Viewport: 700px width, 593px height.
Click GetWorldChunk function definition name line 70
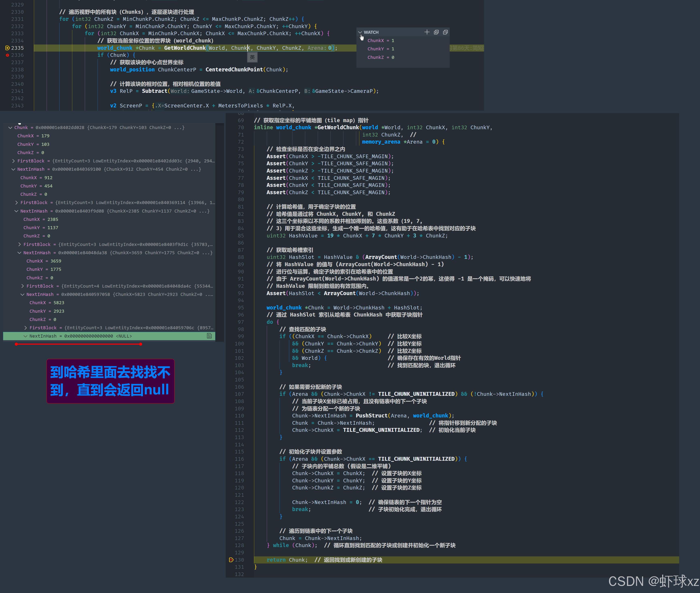(338, 127)
